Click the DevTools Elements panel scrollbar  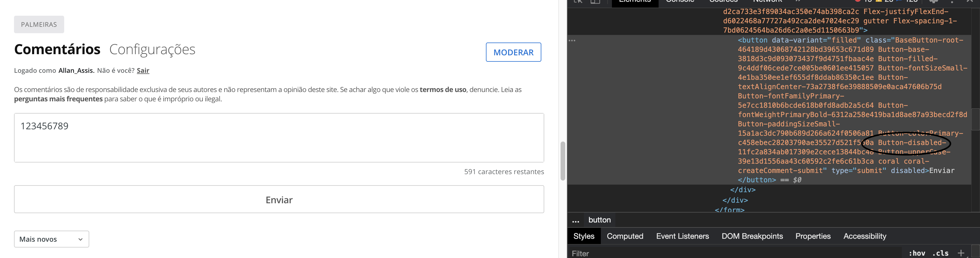click(975, 119)
